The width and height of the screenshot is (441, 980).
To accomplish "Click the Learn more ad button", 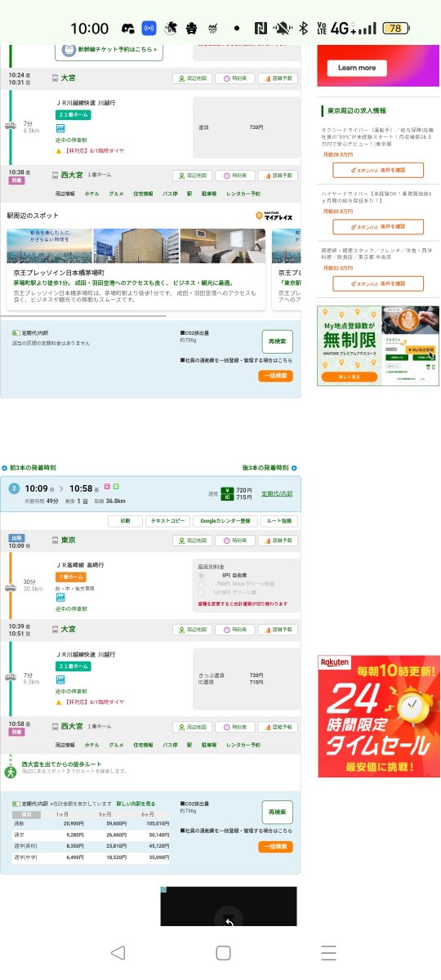I will (356, 68).
